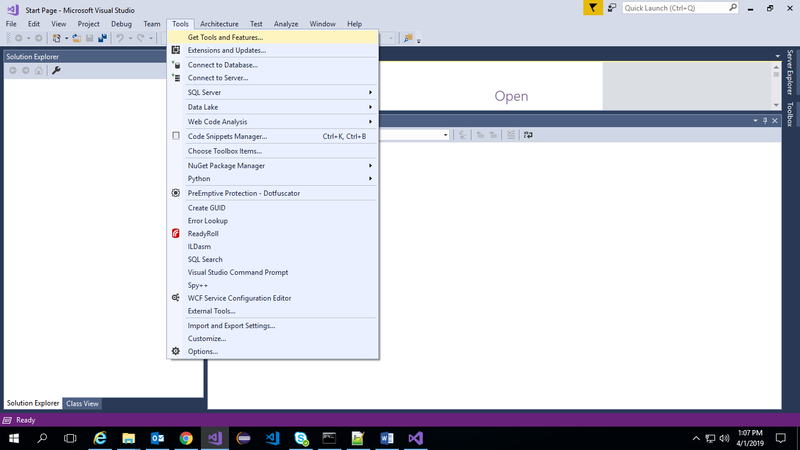Screen dimensions: 800x450
Task: Pin the lower panel with pushpin toggle
Action: coord(766,120)
